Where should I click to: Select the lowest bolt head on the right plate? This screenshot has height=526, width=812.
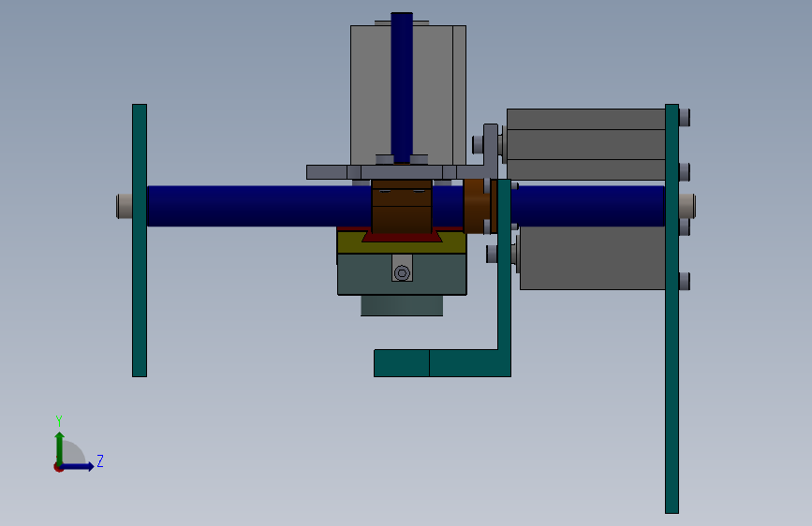[684, 281]
